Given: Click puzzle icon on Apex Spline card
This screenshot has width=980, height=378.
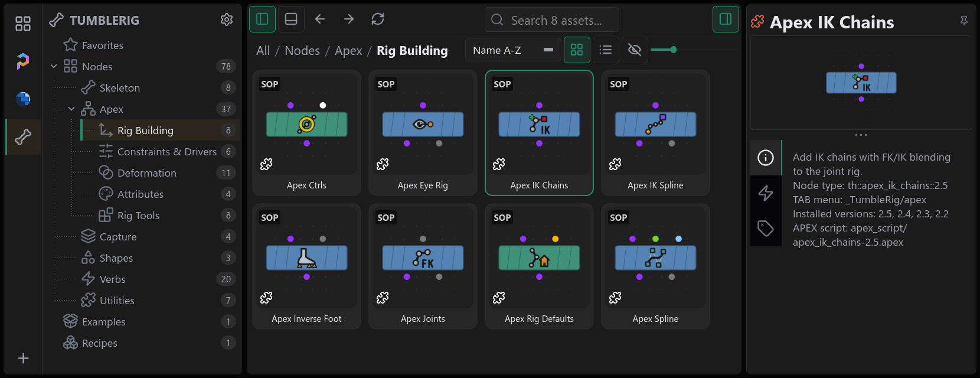Looking at the screenshot, I should 615,297.
